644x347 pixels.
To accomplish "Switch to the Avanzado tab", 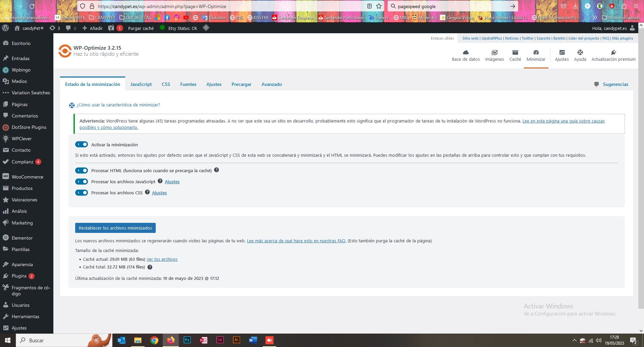I will point(271,84).
